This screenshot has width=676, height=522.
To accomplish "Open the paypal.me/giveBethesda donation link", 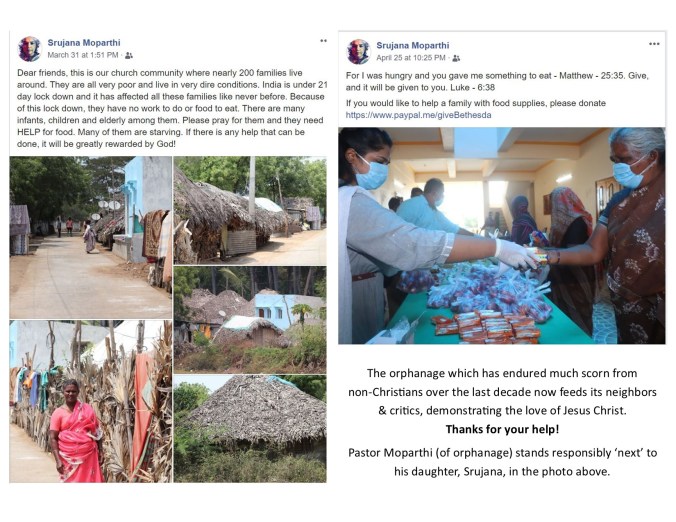I will pos(418,115).
